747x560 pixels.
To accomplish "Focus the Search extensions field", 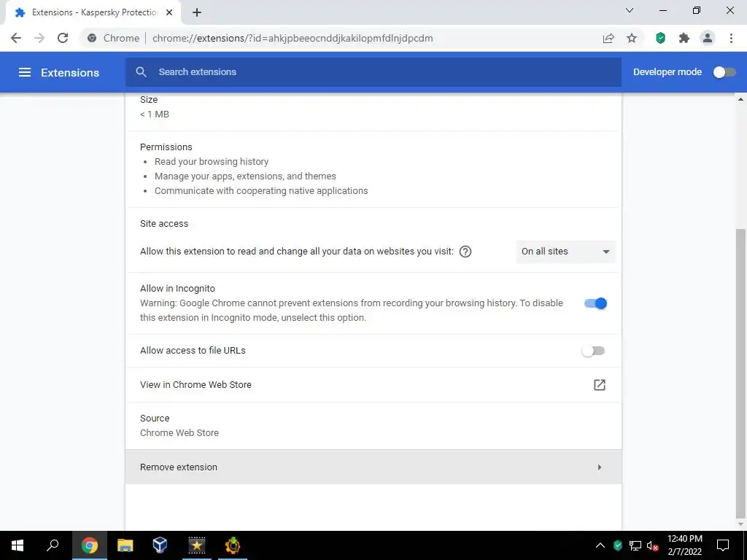I will 373,72.
